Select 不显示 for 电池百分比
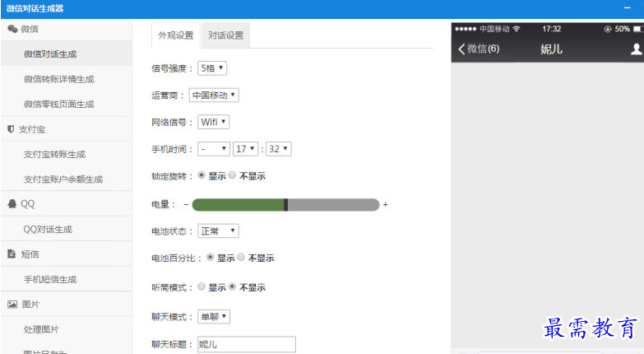This screenshot has width=644, height=354. (241, 257)
